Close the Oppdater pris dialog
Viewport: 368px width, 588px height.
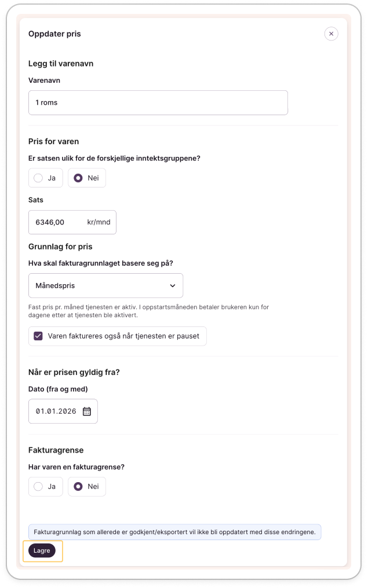(331, 34)
